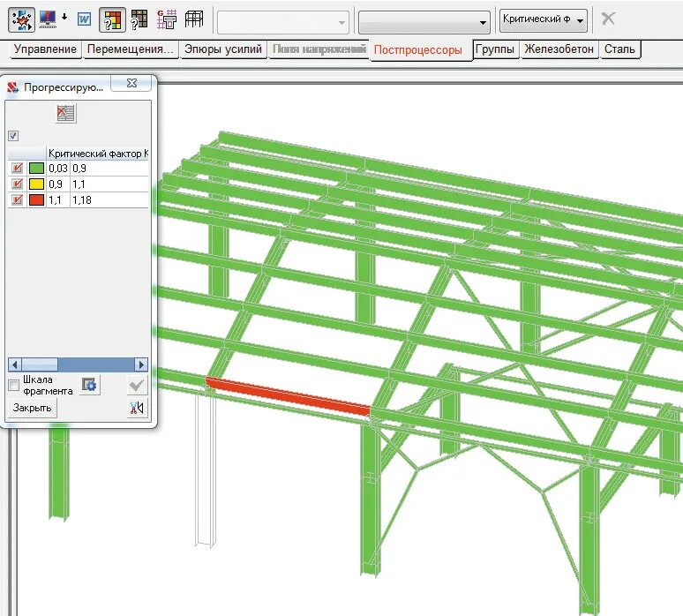Click the red color swatch
This screenshot has height=616, width=683.
[x=36, y=200]
